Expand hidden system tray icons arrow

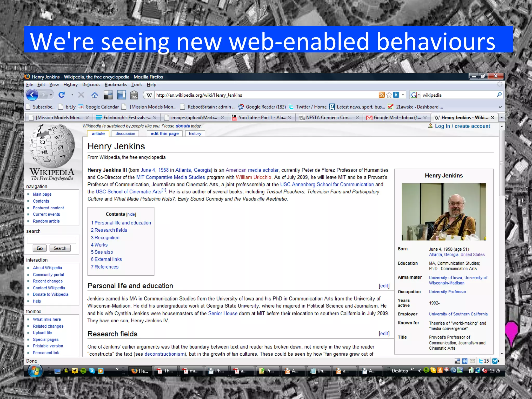(419, 371)
